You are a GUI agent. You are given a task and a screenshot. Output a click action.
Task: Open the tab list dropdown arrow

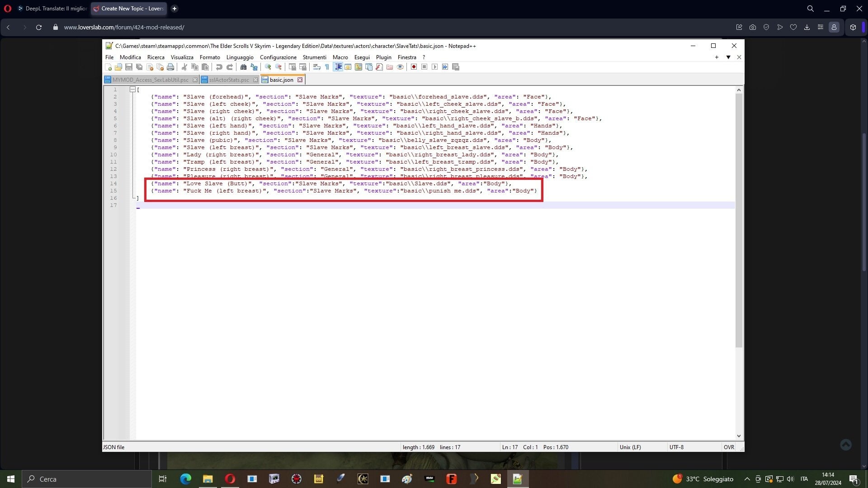[x=728, y=57]
